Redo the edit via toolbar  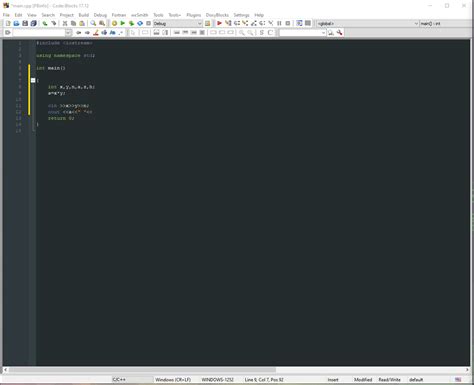[53, 23]
